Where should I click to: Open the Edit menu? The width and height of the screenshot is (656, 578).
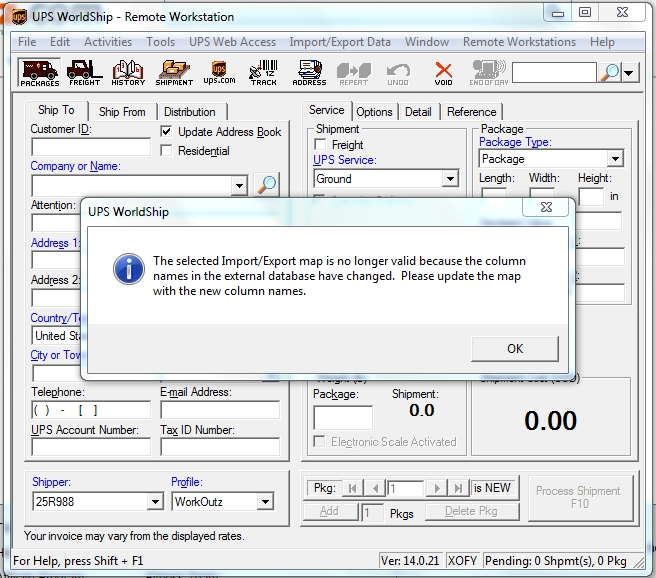coord(60,42)
